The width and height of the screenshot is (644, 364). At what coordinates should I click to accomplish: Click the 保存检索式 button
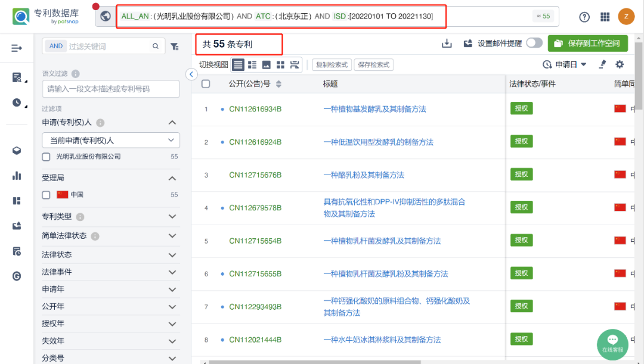click(374, 65)
